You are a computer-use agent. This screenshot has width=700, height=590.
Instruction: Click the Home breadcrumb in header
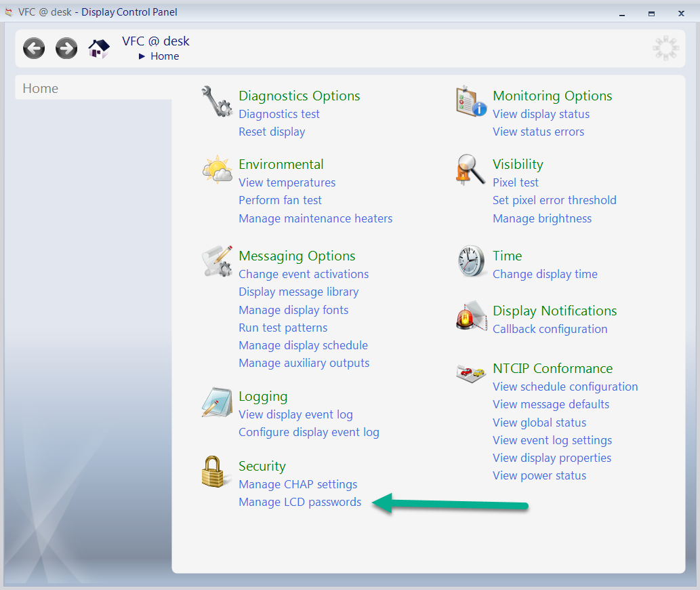(165, 56)
